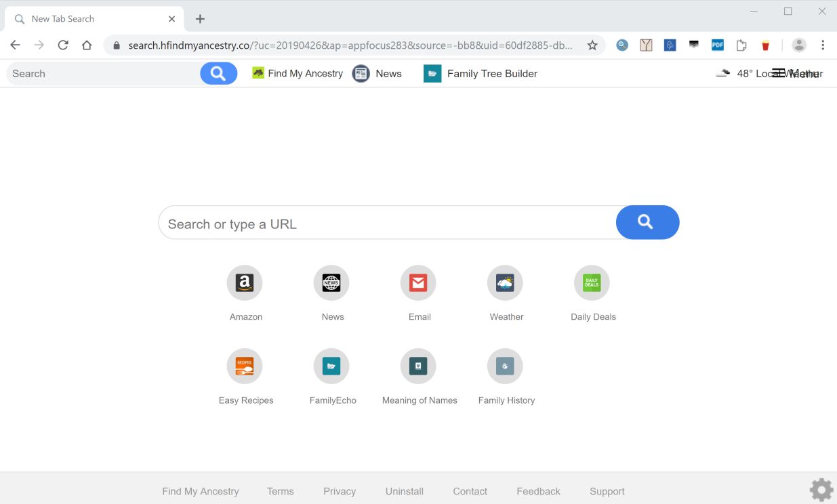Open the local weather widget in toolbar

pyautogui.click(x=769, y=73)
